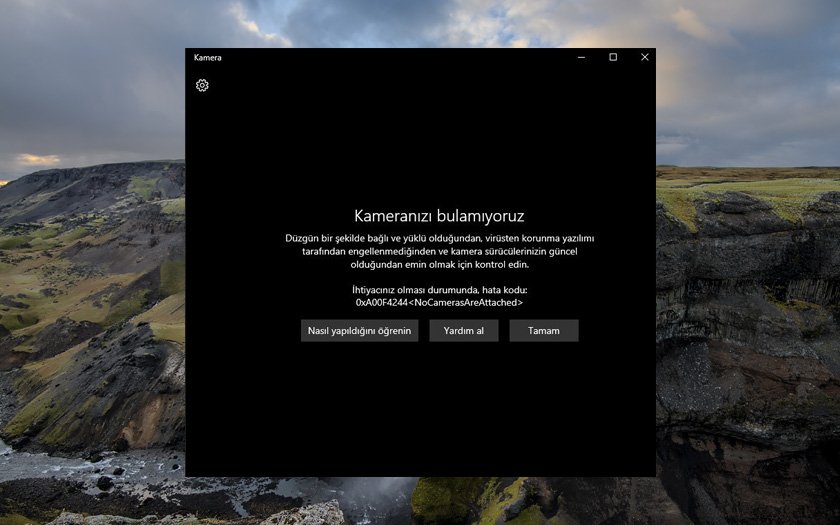Click the black area below the dialog buttons
The width and height of the screenshot is (840, 525).
point(420,410)
